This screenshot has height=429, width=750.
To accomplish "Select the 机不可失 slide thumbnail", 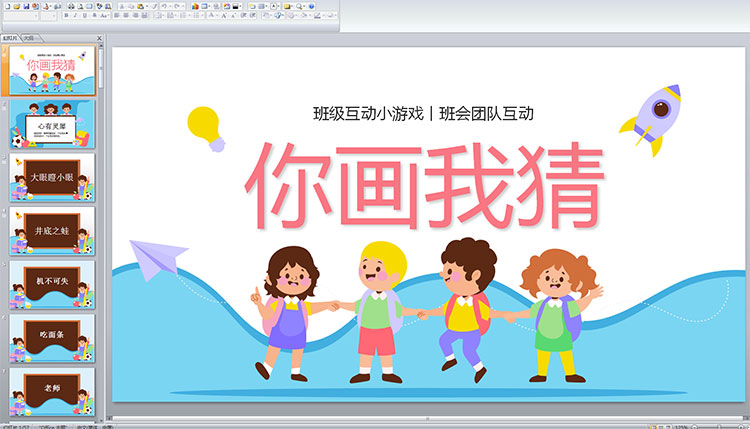I will click(52, 285).
